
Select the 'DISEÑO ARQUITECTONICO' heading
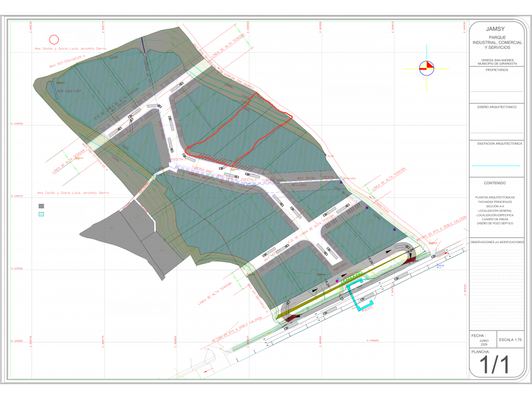(497, 107)
